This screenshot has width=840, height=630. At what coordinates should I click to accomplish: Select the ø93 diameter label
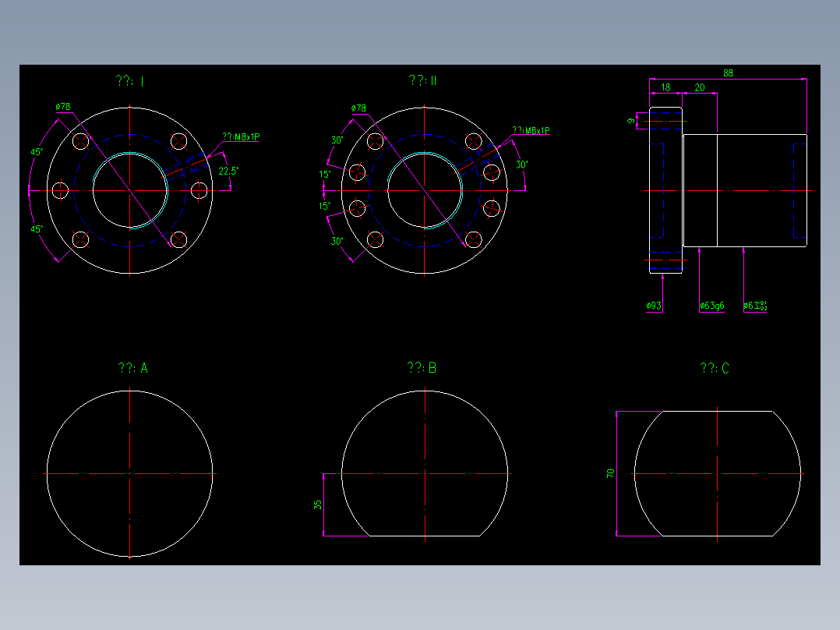point(654,306)
